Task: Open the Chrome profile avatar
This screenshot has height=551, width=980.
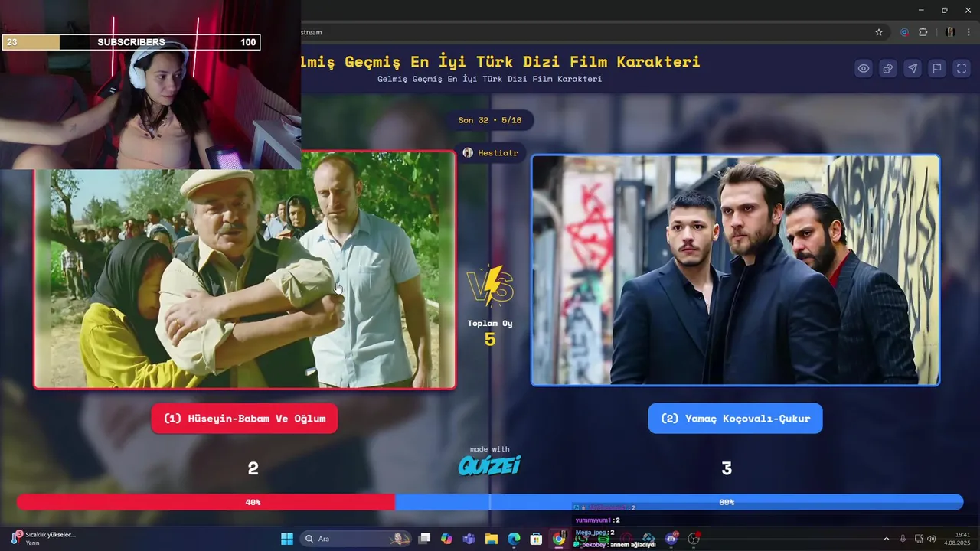Action: click(950, 32)
